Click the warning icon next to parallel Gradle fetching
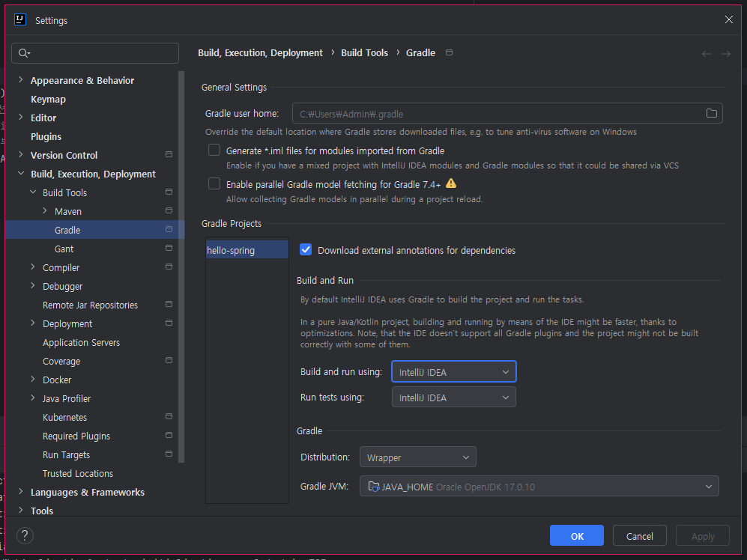Screen dimensions: 747x560 tap(451, 183)
